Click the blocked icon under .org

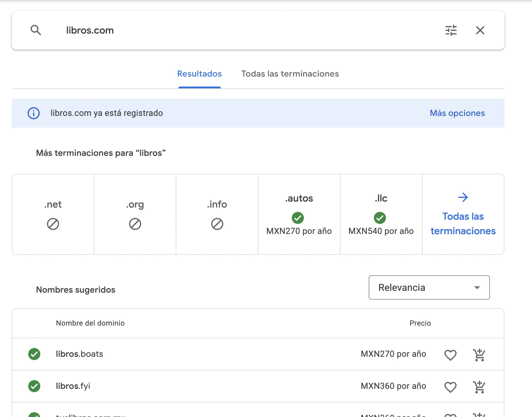135,224
